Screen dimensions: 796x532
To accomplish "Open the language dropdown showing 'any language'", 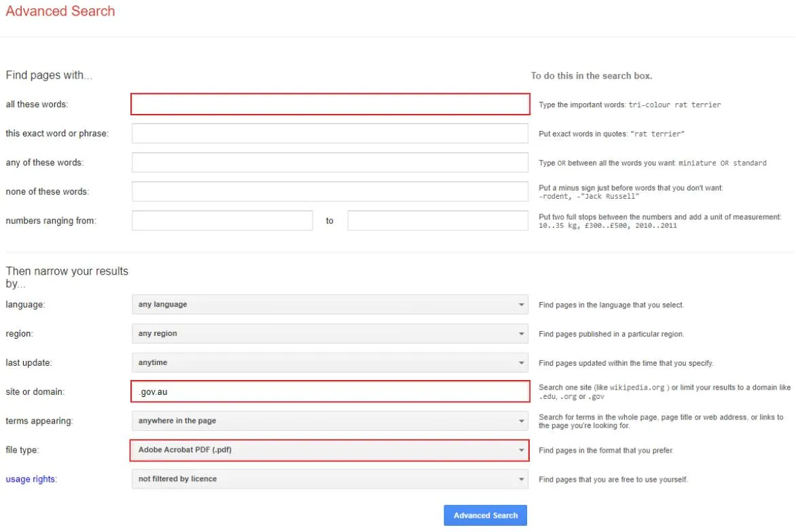I will (x=330, y=304).
